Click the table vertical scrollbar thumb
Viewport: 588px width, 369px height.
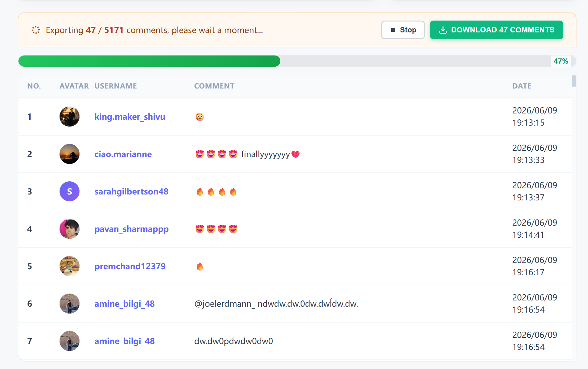tap(574, 81)
